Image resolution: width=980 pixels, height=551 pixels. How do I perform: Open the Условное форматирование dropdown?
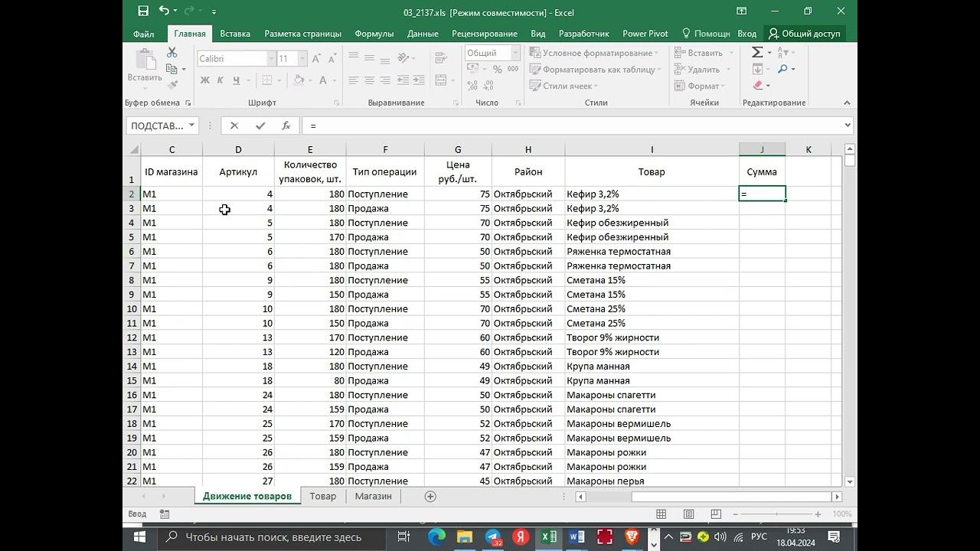(593, 53)
